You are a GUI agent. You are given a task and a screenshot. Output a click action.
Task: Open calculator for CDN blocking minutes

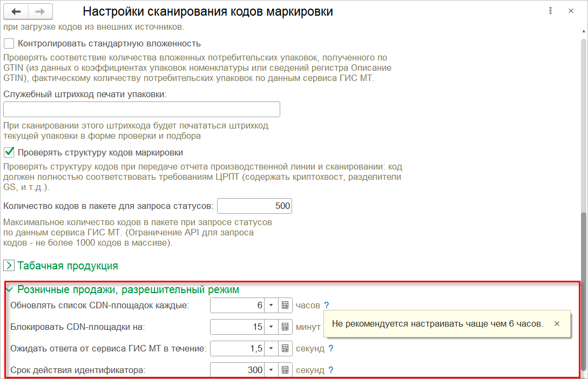[x=285, y=327]
